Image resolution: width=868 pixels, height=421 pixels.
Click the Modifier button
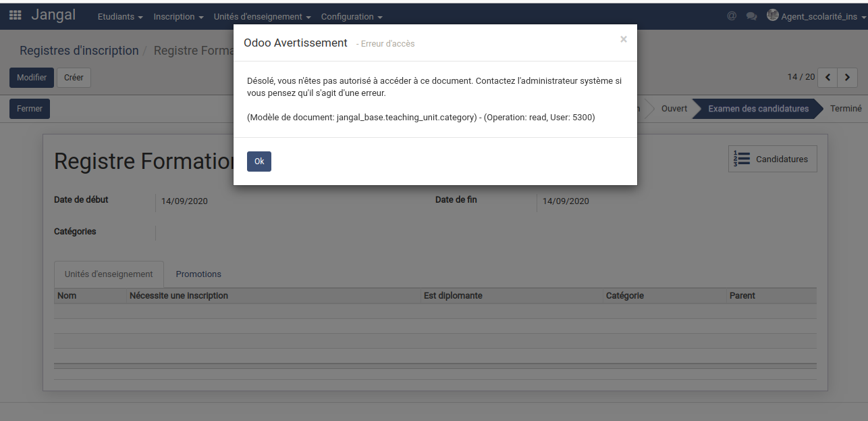pos(32,77)
